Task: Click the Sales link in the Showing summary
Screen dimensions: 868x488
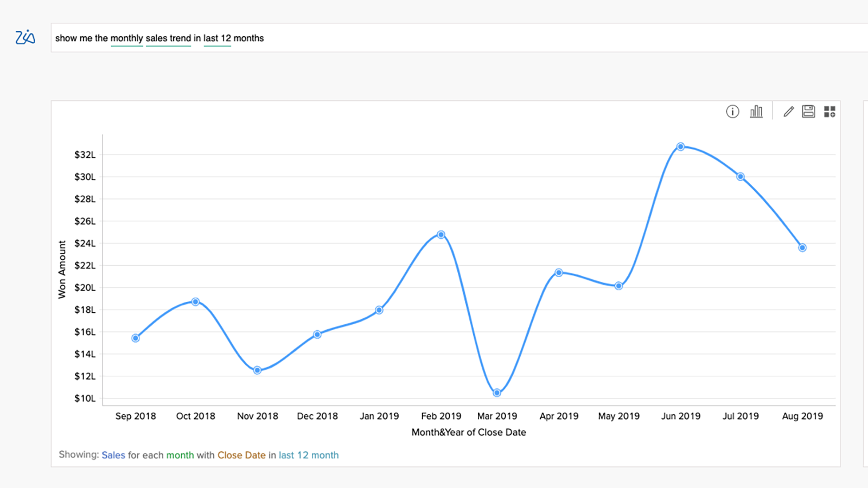Action: 113,455
